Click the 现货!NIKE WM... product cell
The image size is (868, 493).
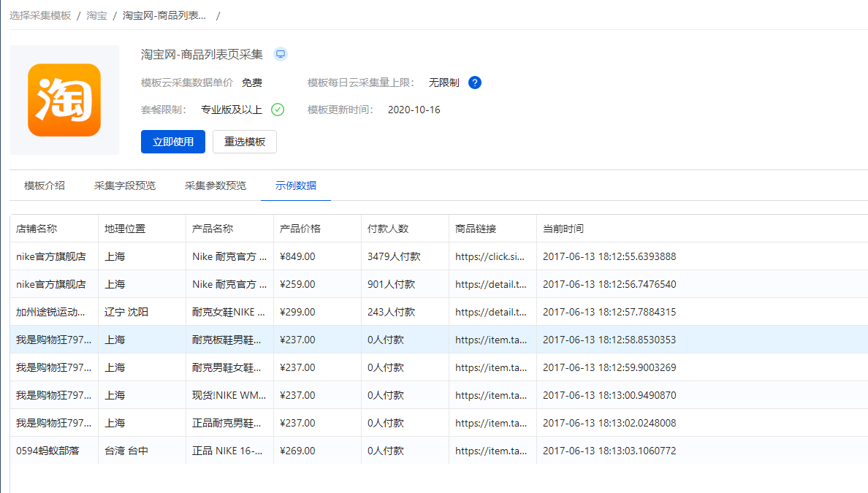(229, 395)
